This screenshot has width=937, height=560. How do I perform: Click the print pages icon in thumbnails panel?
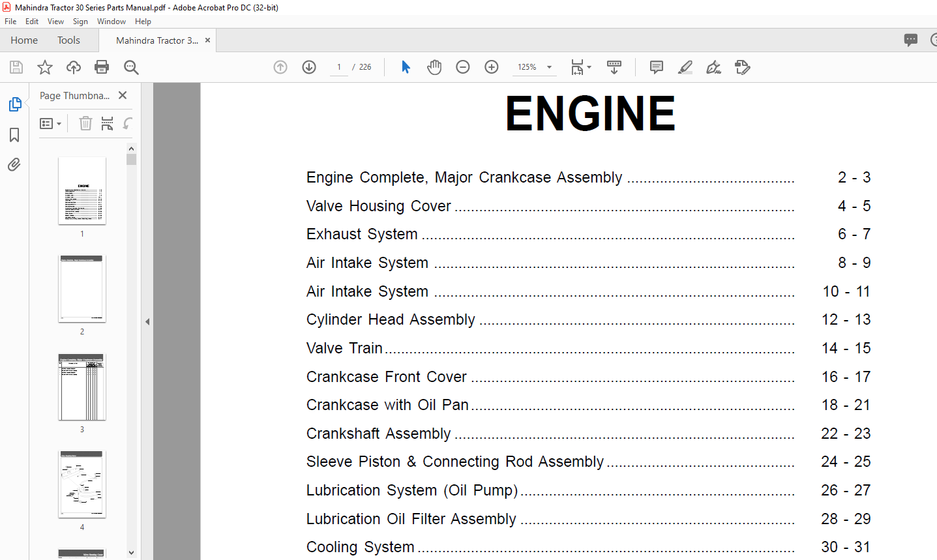tap(108, 123)
